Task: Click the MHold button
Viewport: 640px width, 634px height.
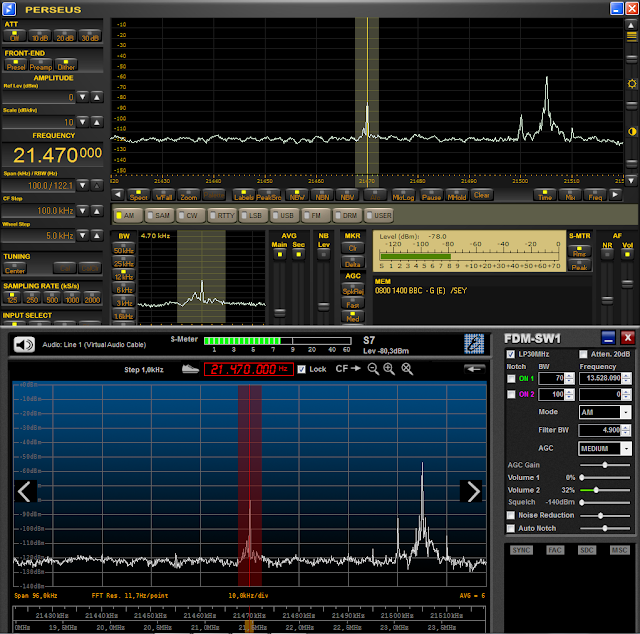Action: point(456,195)
